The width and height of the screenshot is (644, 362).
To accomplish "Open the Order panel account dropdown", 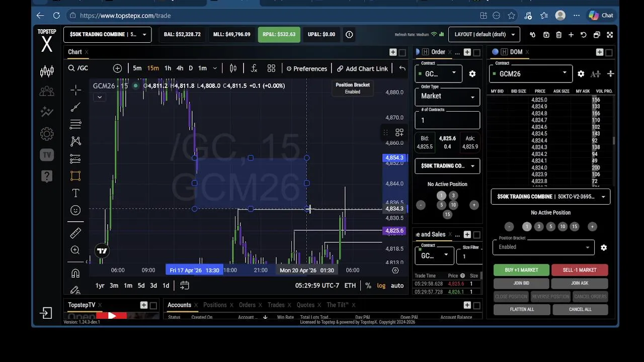I will coord(447,166).
